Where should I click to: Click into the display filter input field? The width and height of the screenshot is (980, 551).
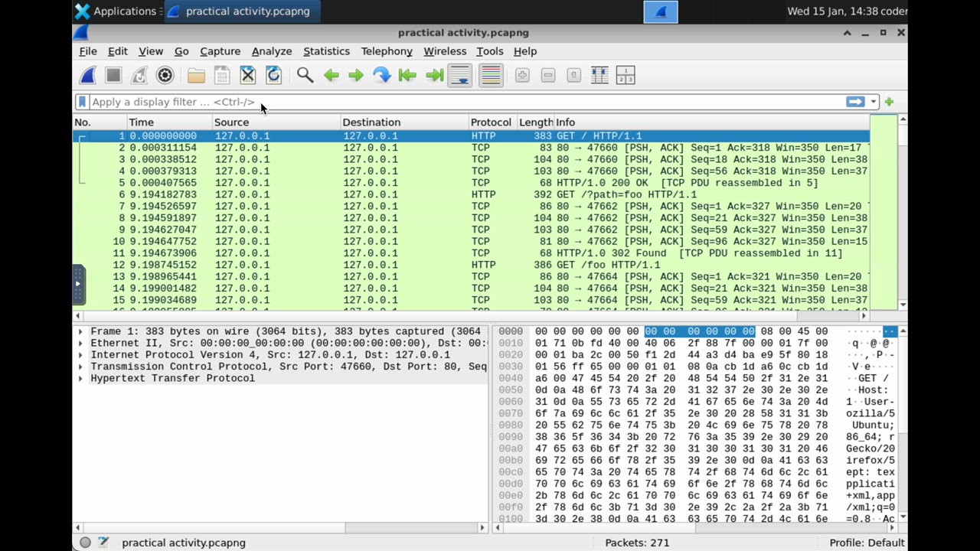coord(459,102)
